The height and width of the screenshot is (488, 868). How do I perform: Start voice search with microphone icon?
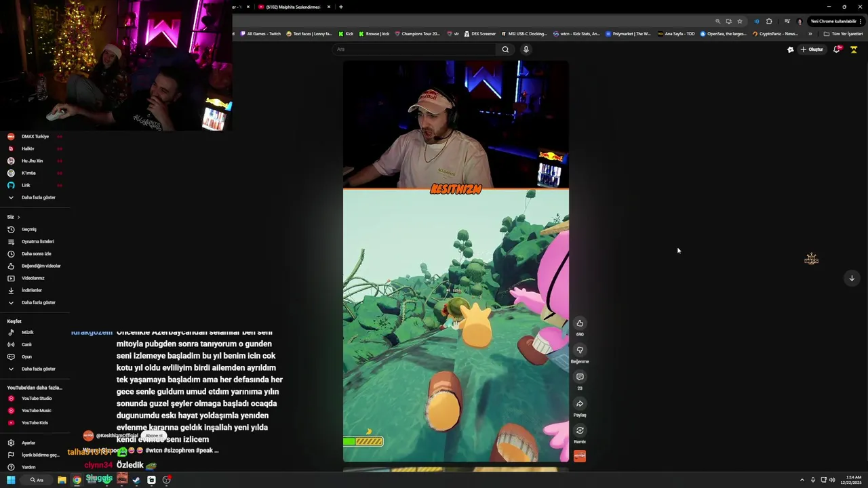pos(526,49)
